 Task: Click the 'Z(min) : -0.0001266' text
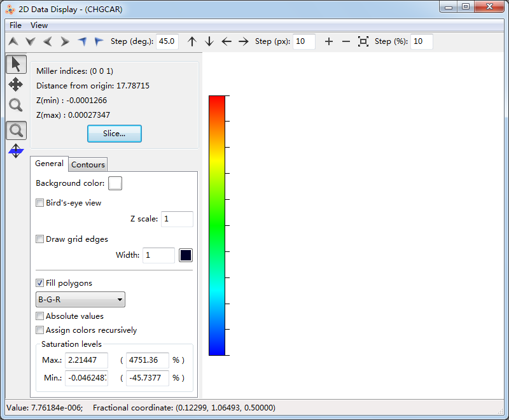71,101
